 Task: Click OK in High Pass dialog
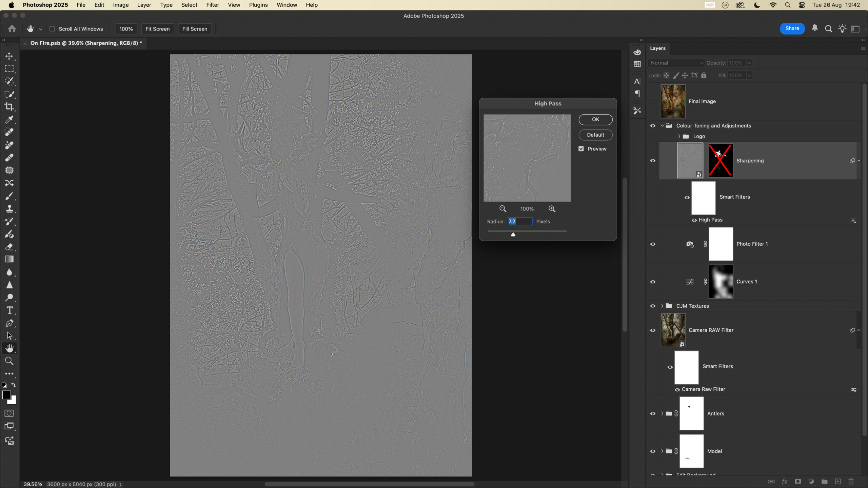pyautogui.click(x=595, y=119)
